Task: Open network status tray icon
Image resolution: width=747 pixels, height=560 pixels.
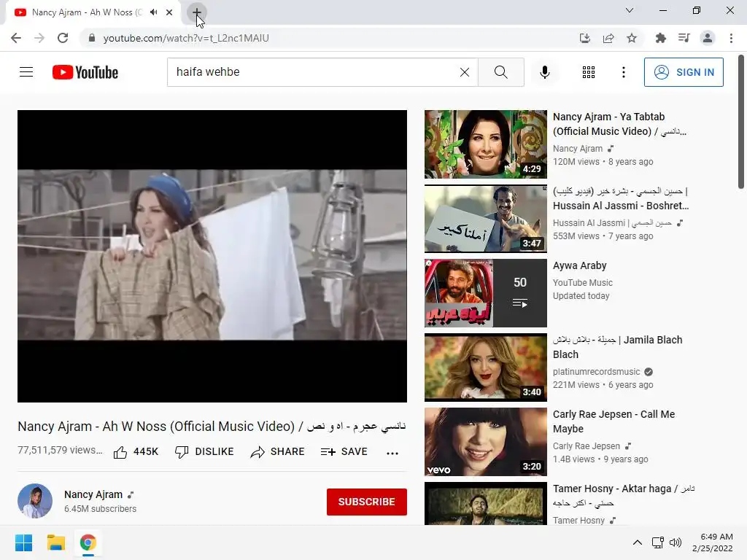Action: pos(658,542)
